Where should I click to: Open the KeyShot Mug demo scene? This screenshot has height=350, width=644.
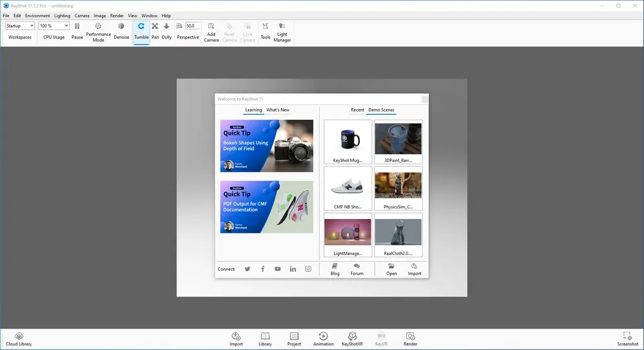click(348, 142)
